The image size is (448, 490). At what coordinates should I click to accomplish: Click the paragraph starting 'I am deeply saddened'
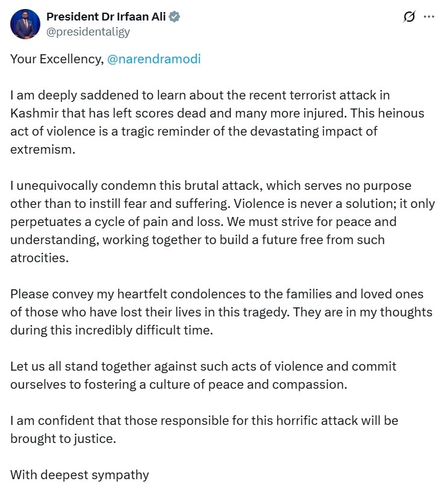tap(217, 122)
